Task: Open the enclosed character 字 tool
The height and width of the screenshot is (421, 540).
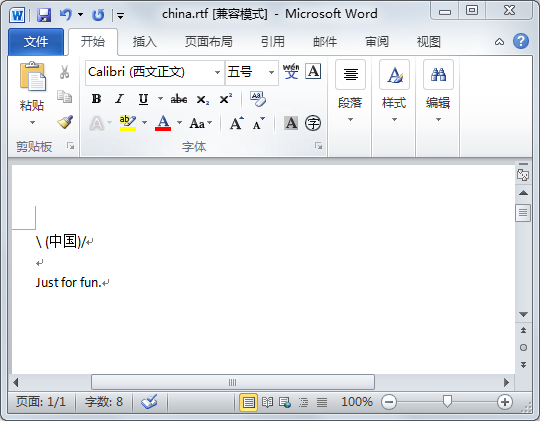Action: (313, 123)
